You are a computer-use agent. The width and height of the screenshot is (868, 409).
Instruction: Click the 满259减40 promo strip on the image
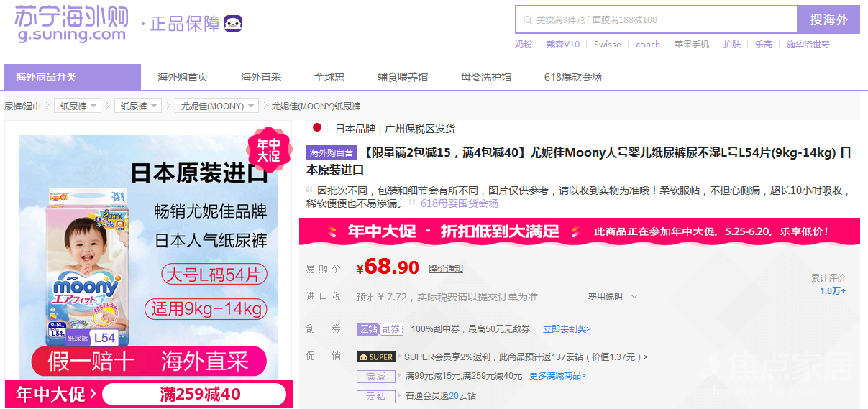[x=194, y=395]
